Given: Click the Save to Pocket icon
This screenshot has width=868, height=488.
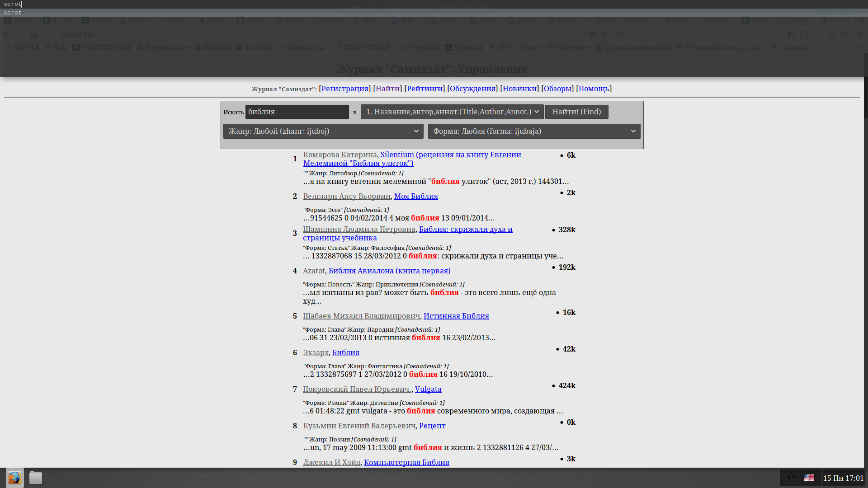Looking at the screenshot, I should click(x=593, y=34).
